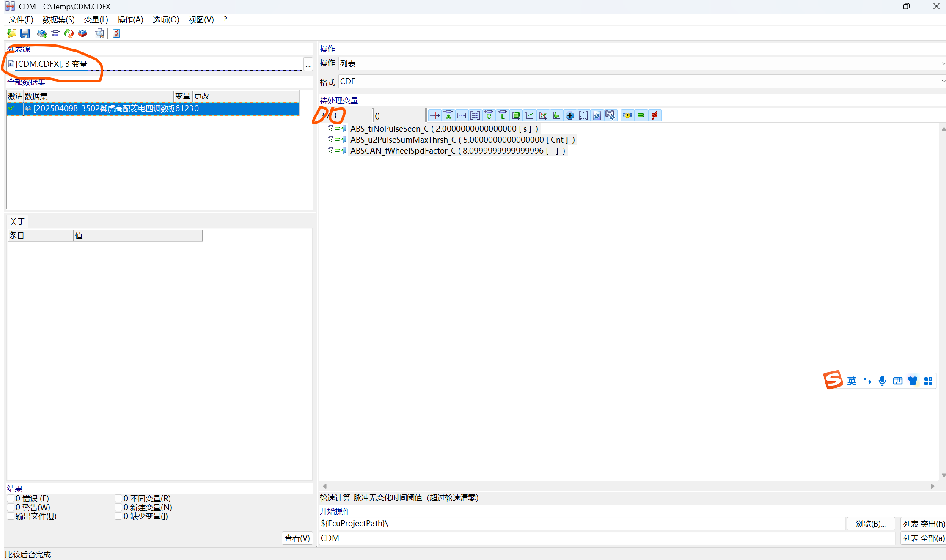Click the red-base cube toolbar icon

[82, 33]
